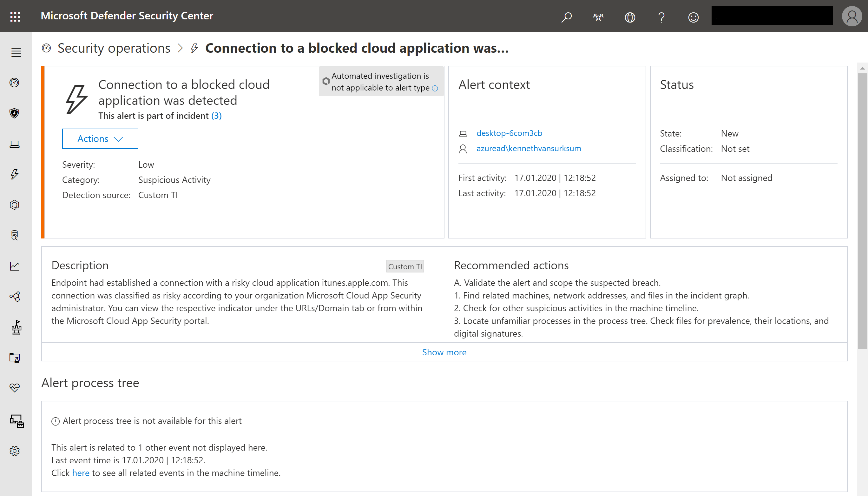Image resolution: width=868 pixels, height=496 pixels.
Task: Open the Dashboards gauge icon in sidebar
Action: pos(14,83)
